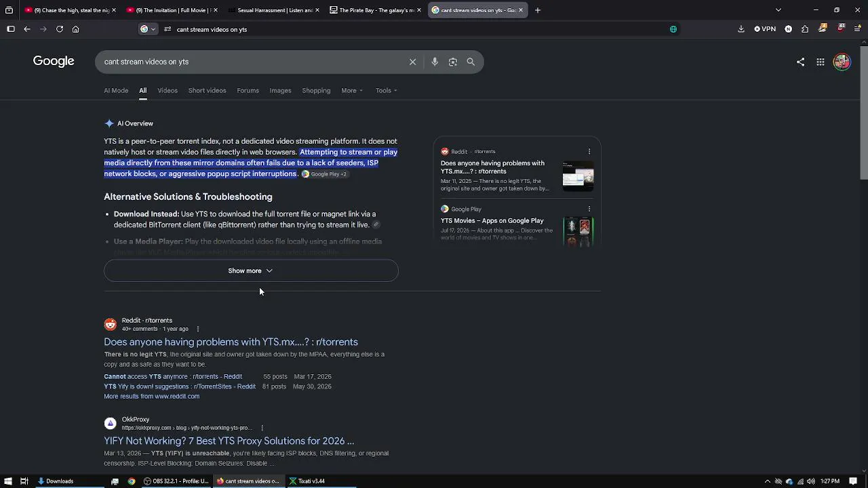
Task: Open the browser downloads panel
Action: [x=741, y=29]
